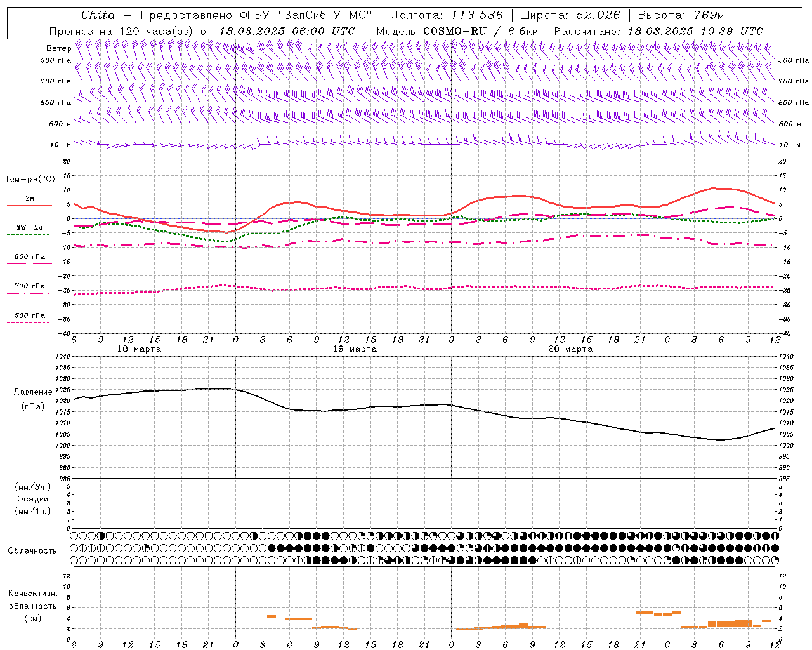Click the "Ветер" wind panel label
The image size is (812, 650).
pyautogui.click(x=58, y=48)
